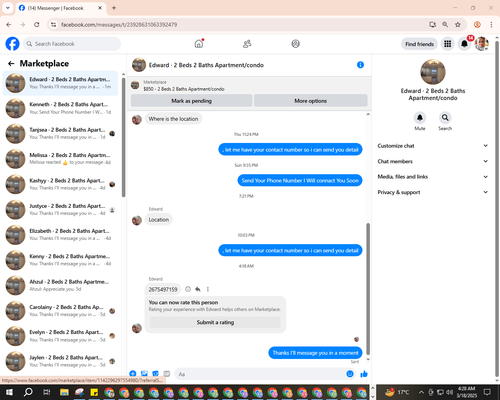
Task: Open emoji picker in message field
Action: 350,374
